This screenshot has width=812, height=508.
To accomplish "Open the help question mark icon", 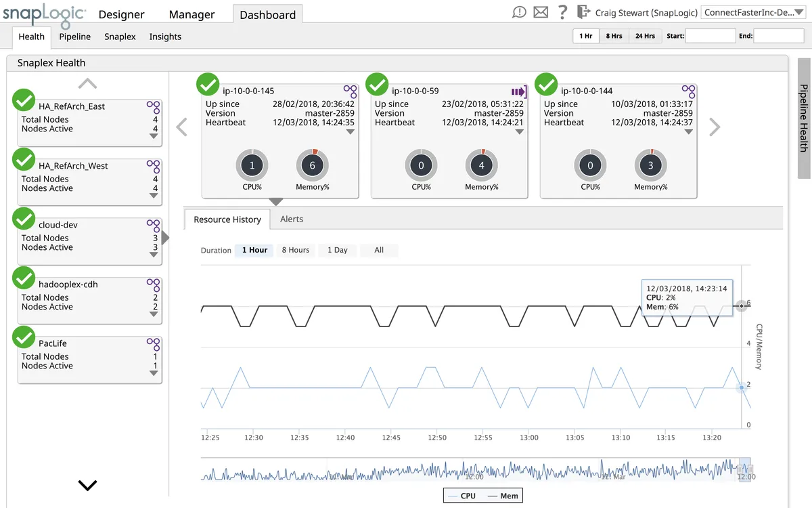I will (562, 12).
